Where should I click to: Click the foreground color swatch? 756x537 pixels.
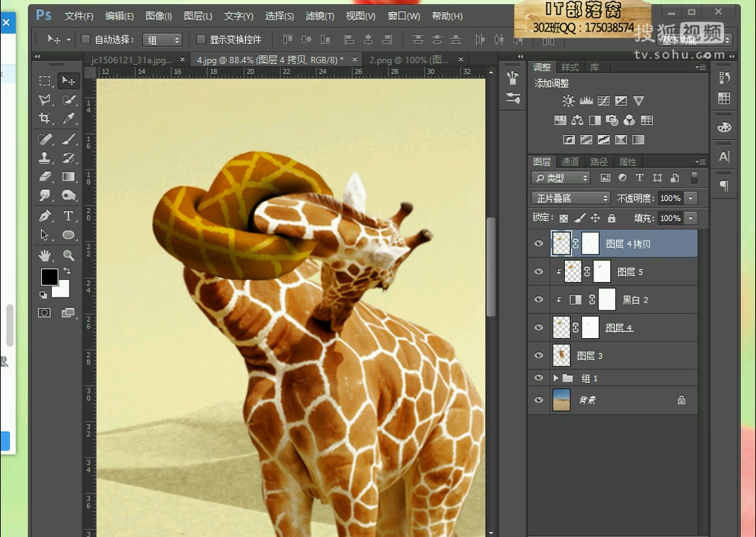pos(49,276)
